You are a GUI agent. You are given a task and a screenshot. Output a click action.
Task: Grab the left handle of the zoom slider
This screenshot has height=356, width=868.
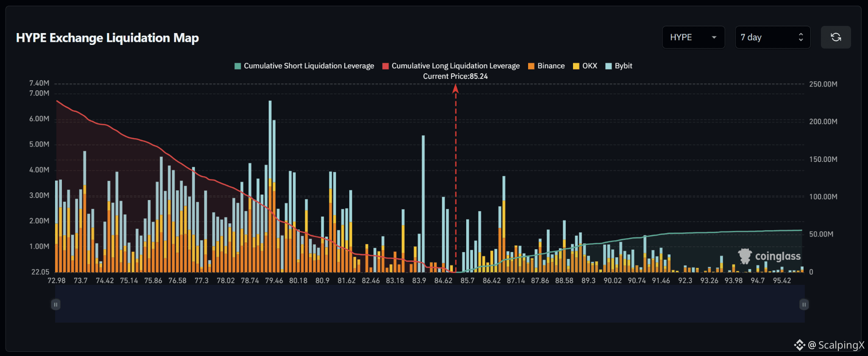pos(56,304)
